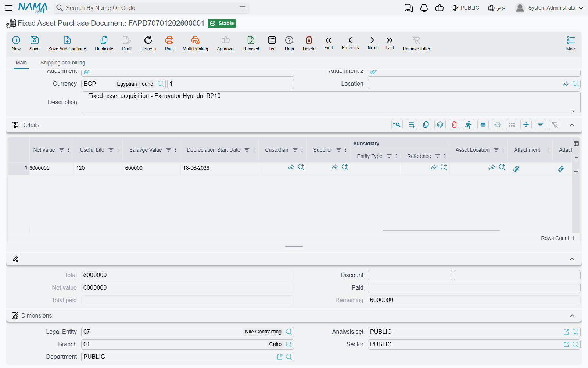
Task: Save the fixed asset purchase document
Action: point(35,43)
